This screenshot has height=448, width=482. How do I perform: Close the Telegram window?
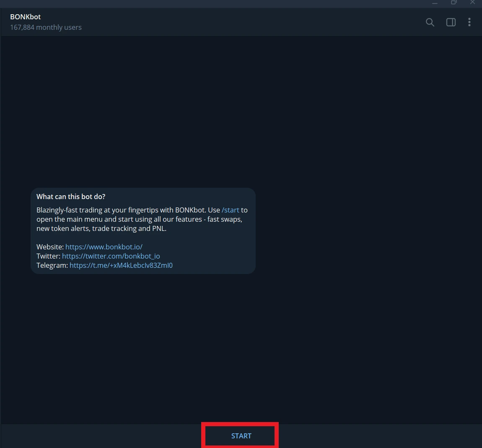472,3
